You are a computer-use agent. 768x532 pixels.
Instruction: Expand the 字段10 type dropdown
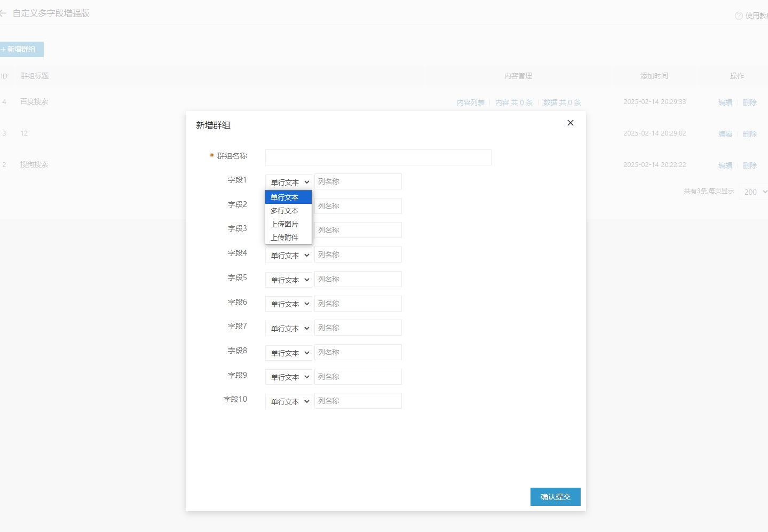click(289, 401)
